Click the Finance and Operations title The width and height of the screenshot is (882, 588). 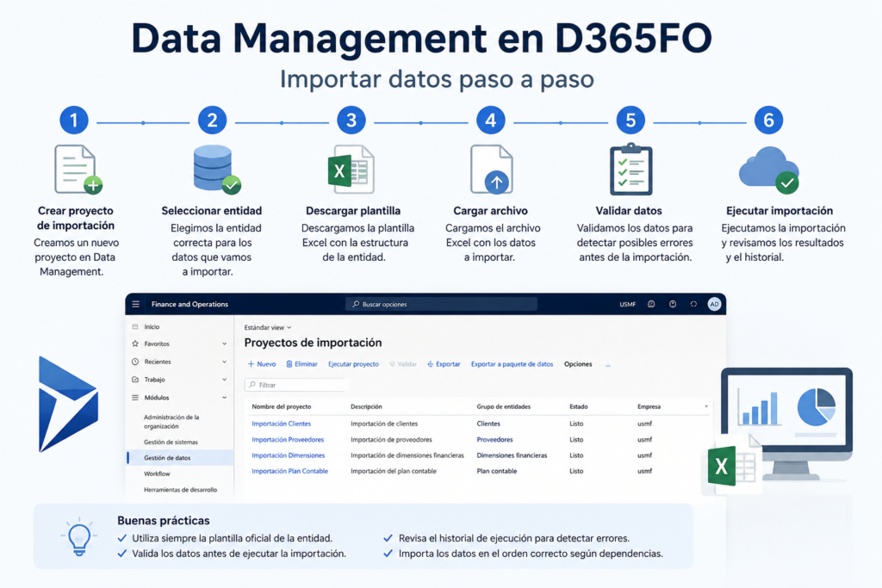pos(189,304)
